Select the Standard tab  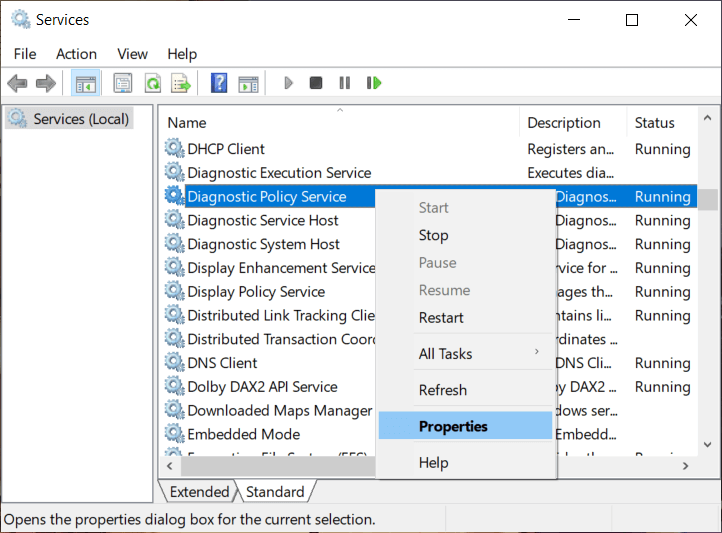(275, 491)
